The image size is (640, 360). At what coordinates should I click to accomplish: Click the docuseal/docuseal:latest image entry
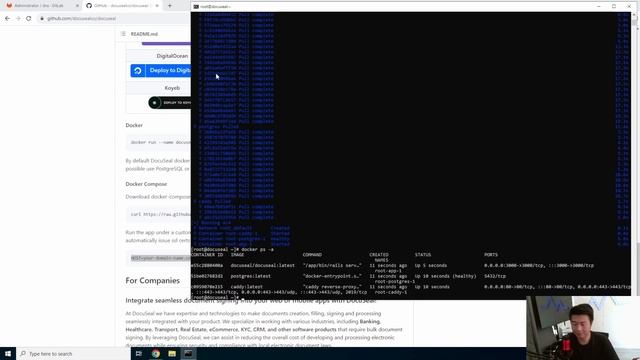pyautogui.click(x=262, y=265)
